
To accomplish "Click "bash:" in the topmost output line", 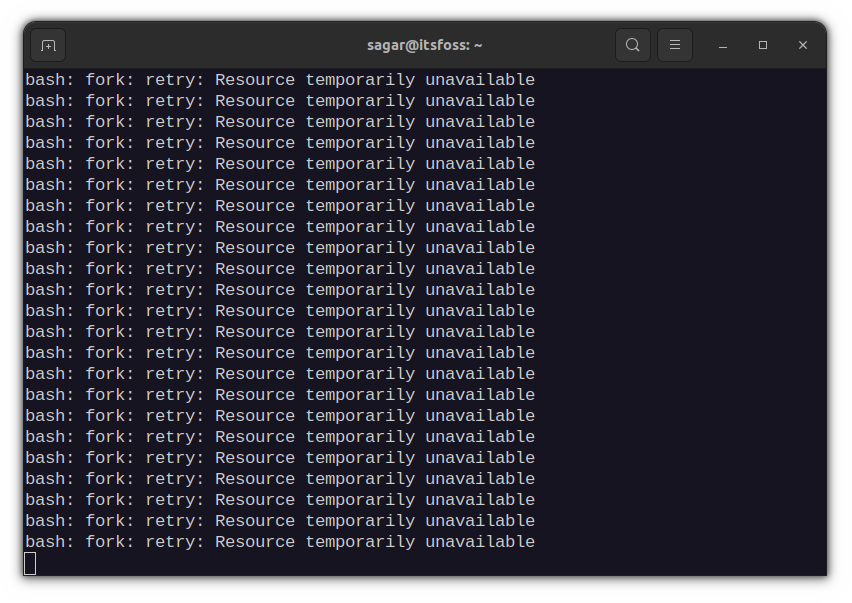I will coord(49,80).
